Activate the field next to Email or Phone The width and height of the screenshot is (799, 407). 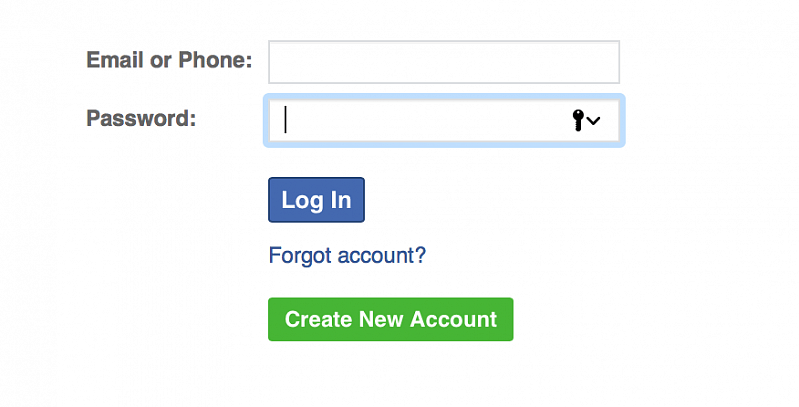[x=444, y=62]
